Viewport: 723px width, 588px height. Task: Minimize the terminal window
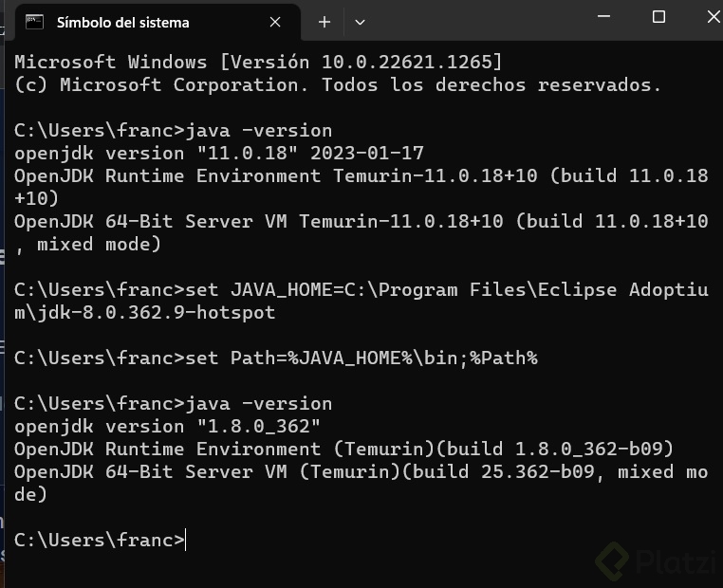[604, 16]
